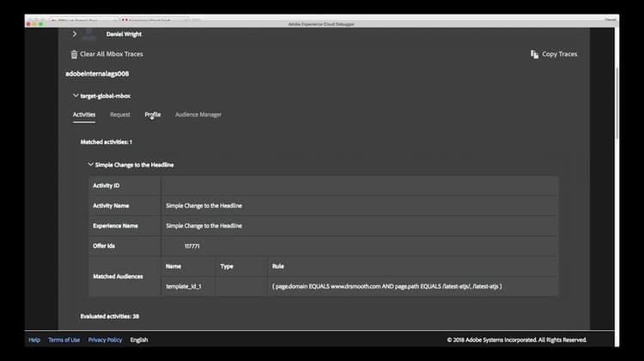Screen dimensions: 644x361
Task: Click the Rule column header
Action: pos(278,266)
